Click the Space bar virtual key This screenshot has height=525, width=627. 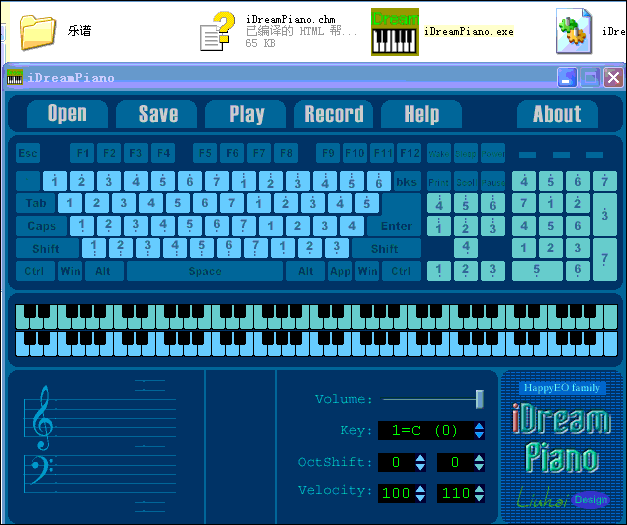(205, 271)
